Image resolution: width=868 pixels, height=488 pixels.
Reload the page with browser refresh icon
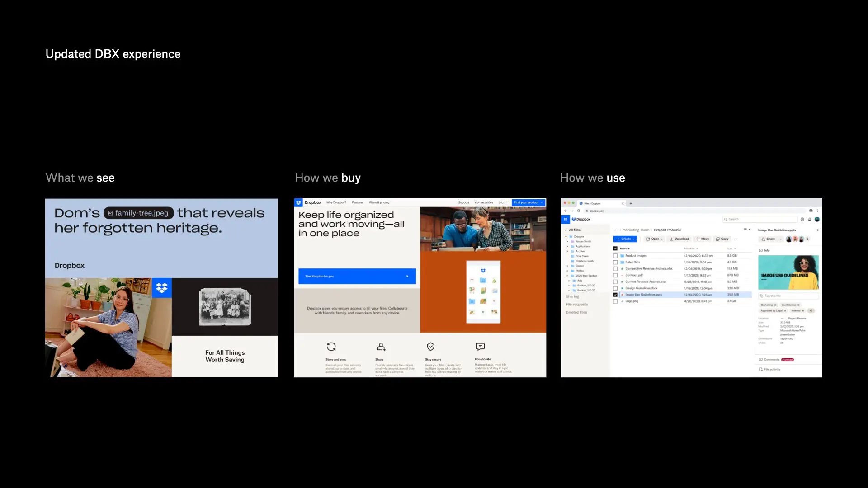[578, 211]
